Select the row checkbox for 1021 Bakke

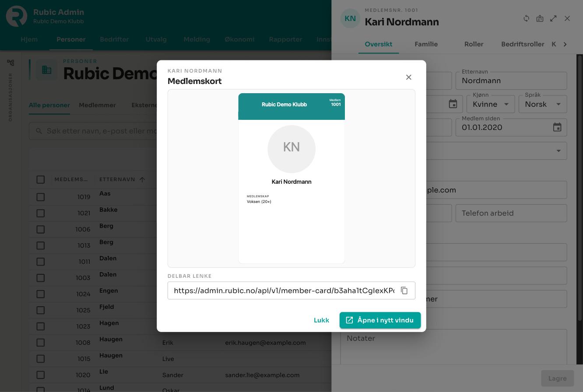(x=41, y=213)
